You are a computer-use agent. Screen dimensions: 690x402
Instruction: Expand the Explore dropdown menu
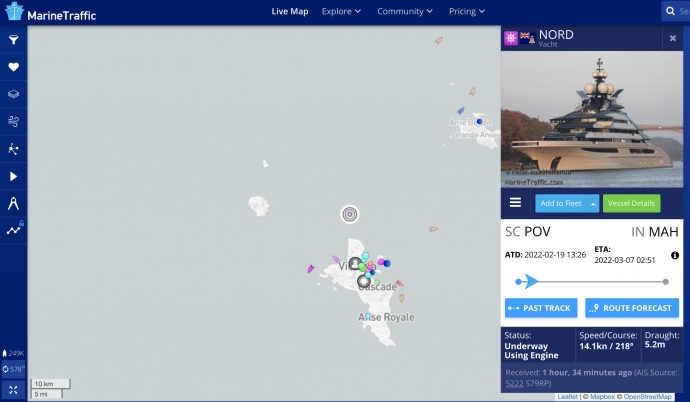coord(342,12)
